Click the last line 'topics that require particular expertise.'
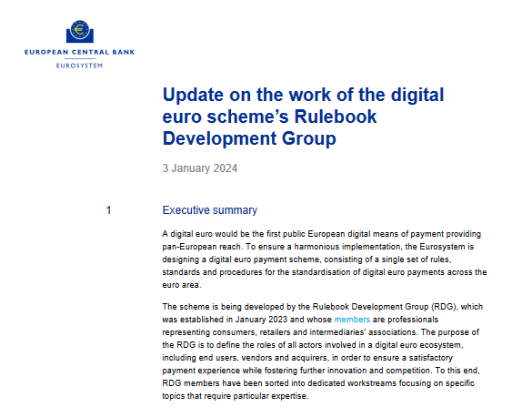 [x=236, y=396]
